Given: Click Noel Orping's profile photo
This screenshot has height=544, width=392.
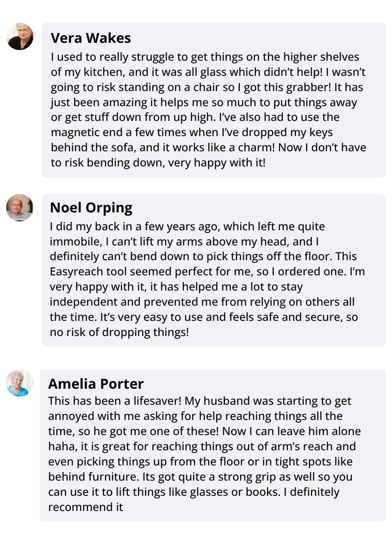Looking at the screenshot, I should point(20,208).
